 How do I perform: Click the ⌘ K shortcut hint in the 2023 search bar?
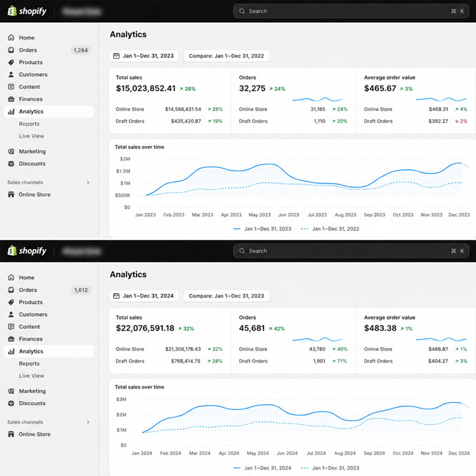tap(458, 11)
